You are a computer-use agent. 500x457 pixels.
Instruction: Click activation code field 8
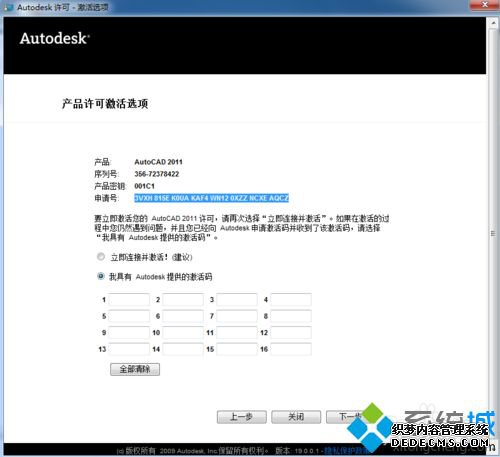[x=291, y=316]
